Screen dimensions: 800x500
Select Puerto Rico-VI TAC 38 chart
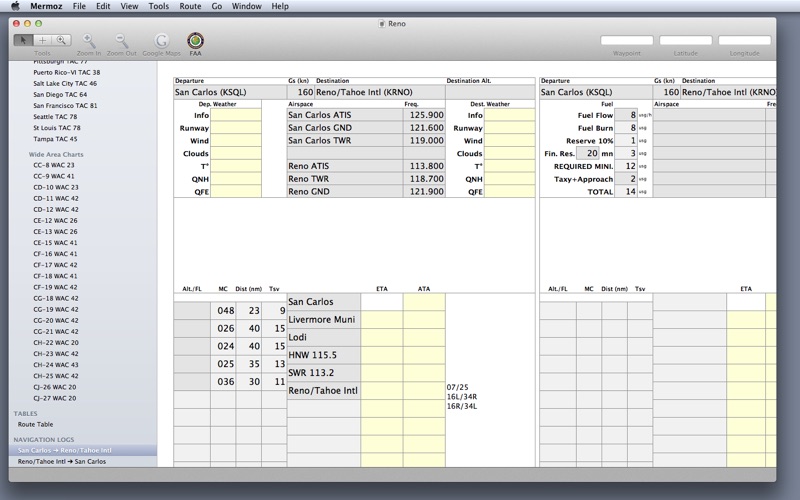tap(67, 72)
